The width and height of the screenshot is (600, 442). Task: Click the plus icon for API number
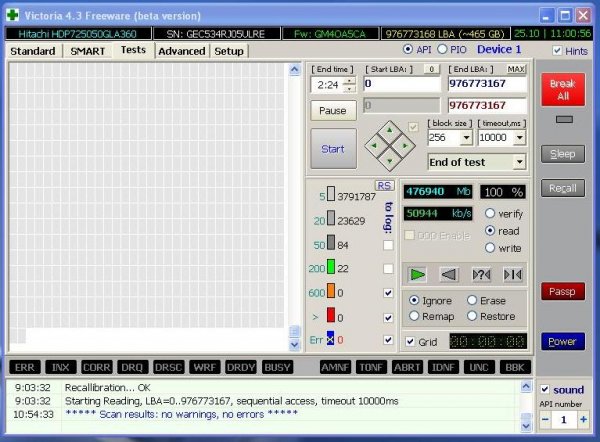(x=584, y=419)
